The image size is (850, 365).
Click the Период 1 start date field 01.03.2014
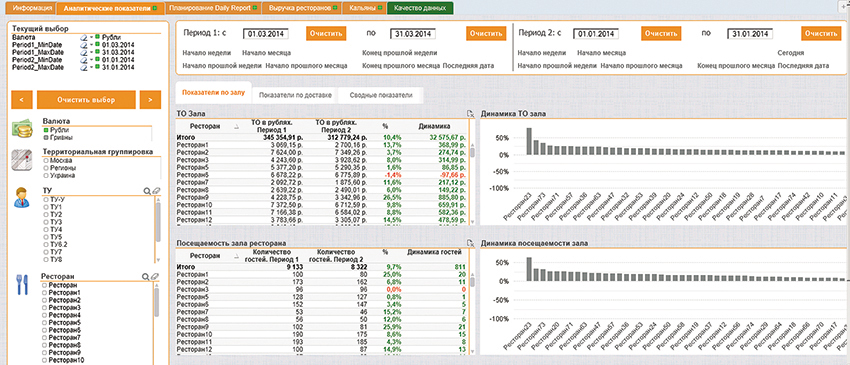pos(266,34)
